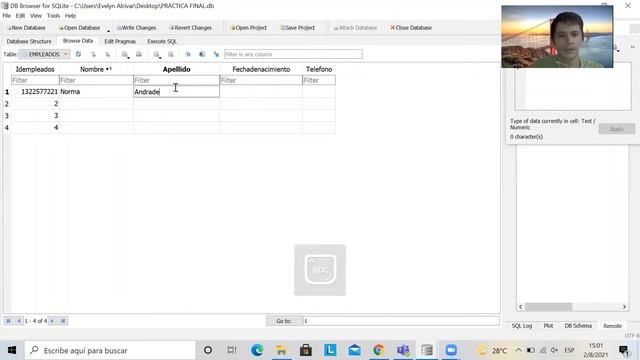Viewport: 640px width, 360px height.
Task: Open the Help menu
Action: [70, 16]
